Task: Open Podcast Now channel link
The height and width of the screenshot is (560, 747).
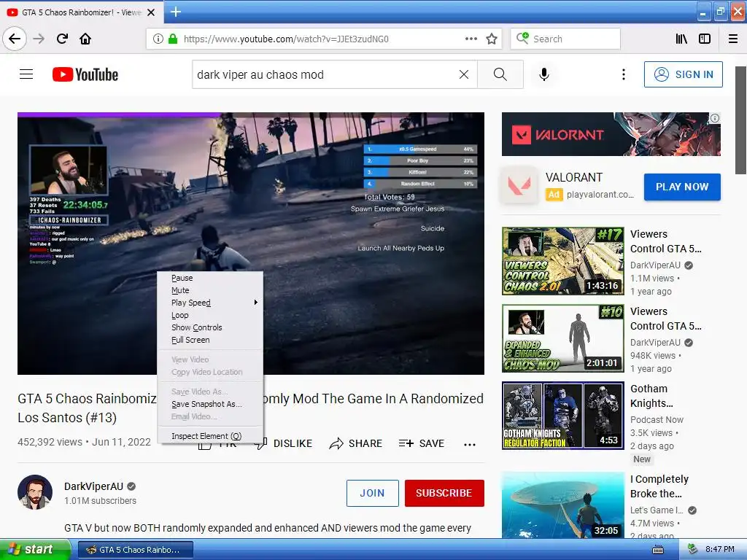Action: [x=657, y=419]
